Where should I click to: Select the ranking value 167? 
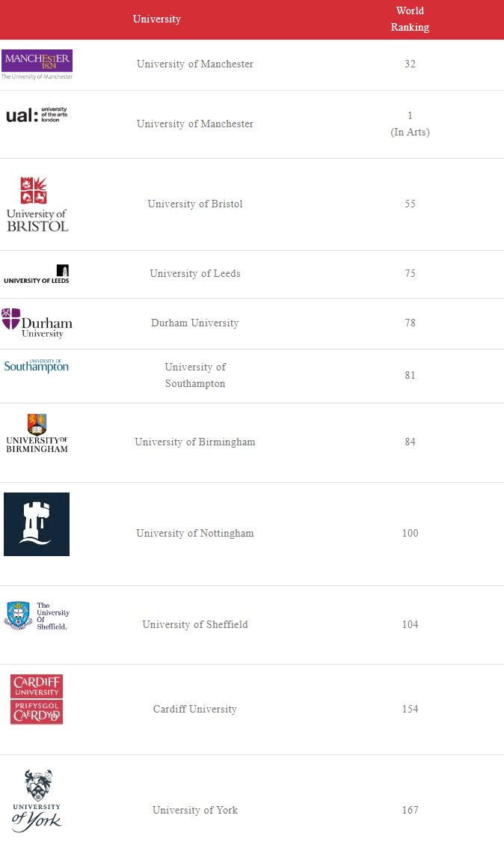point(410,811)
